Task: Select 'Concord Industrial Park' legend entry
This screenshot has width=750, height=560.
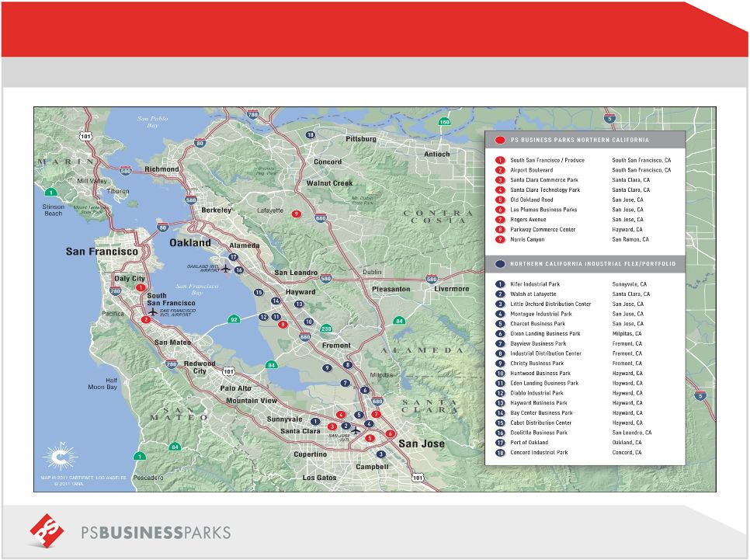Action: tap(539, 452)
